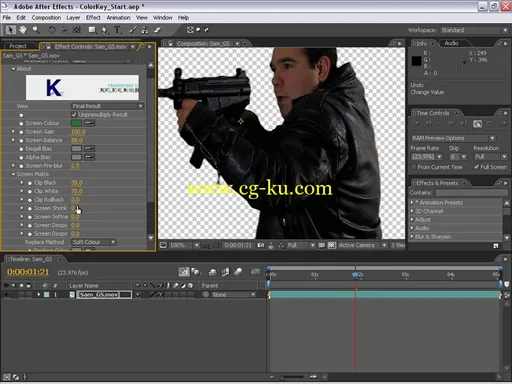The width and height of the screenshot is (512, 384).
Task: Select the Rectangular Mask tool
Action: 92,30
